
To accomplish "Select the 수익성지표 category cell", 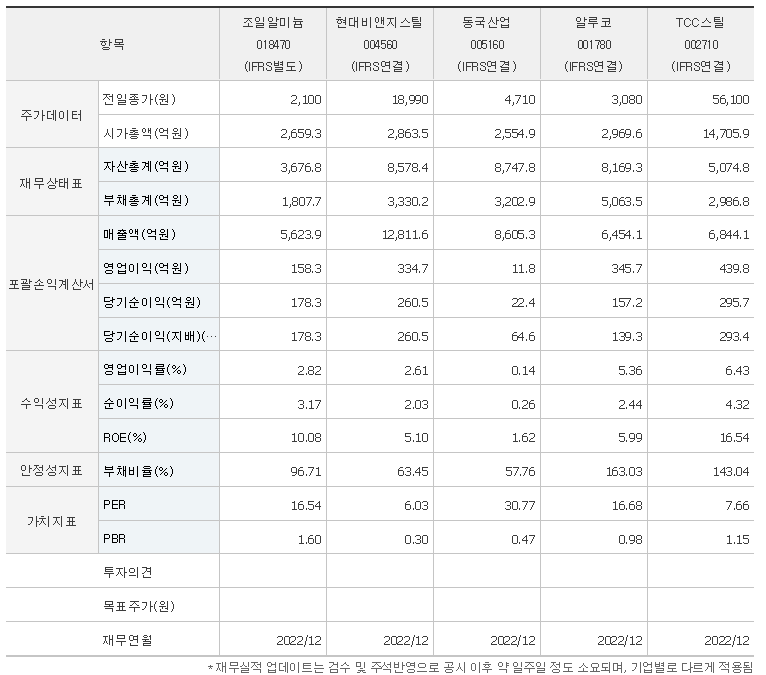I will tap(52, 403).
